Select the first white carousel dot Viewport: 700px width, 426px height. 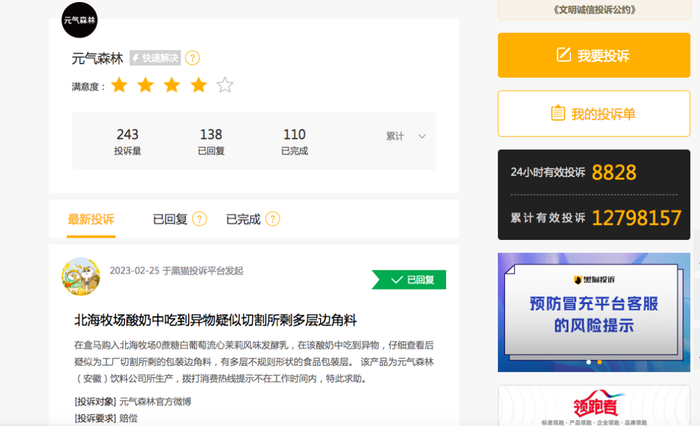588,362
